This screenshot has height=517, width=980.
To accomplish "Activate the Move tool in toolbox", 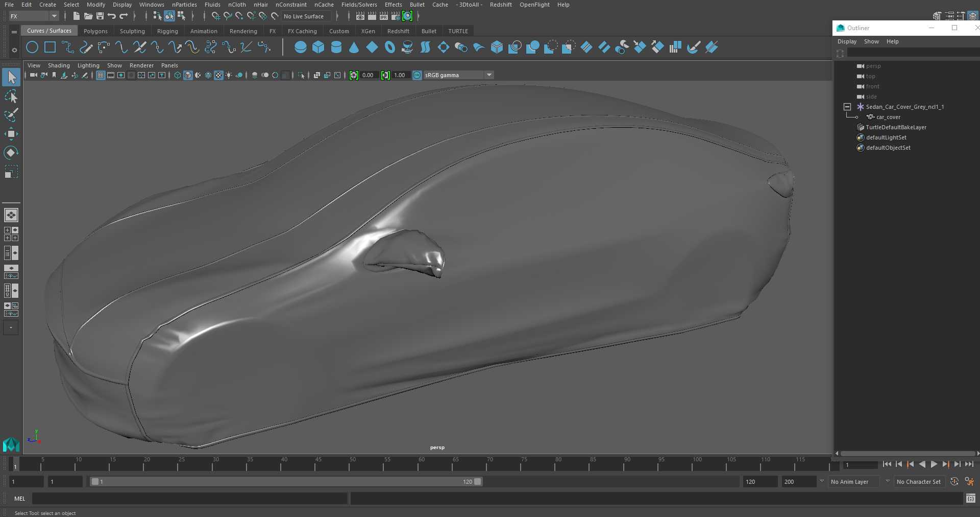I will [x=11, y=134].
